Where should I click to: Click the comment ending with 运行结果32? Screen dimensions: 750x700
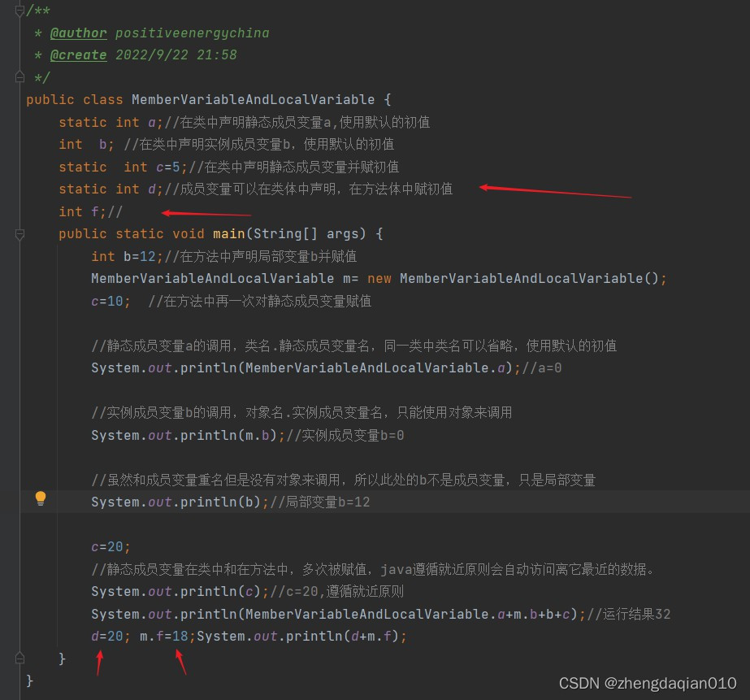click(628, 615)
